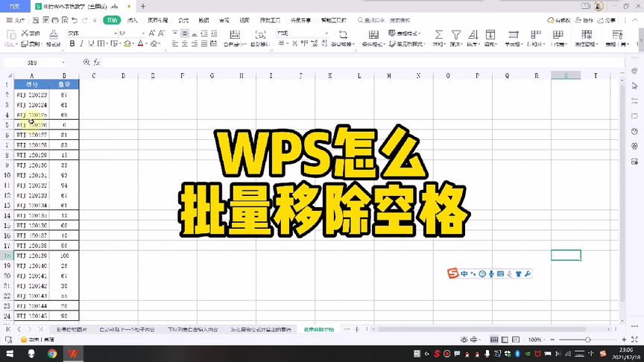This screenshot has height=362, width=644.
Task: Click the Undo arrow icon
Action: click(75, 20)
